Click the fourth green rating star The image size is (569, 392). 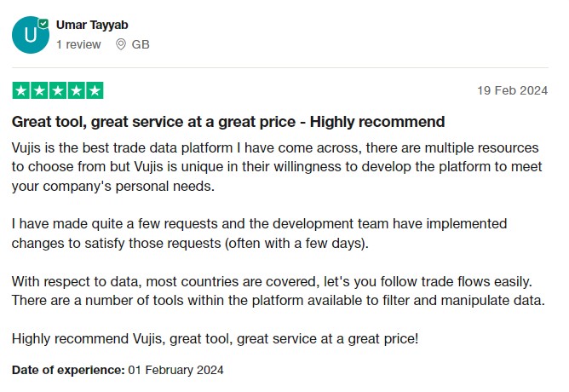tap(76, 90)
